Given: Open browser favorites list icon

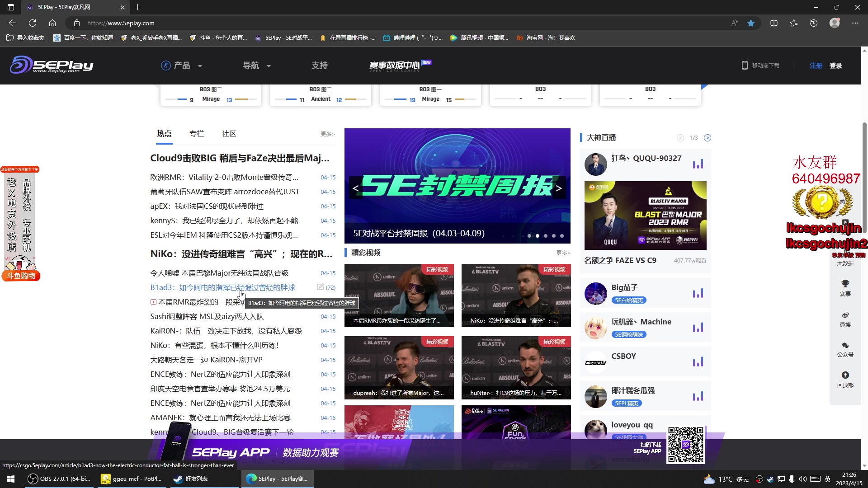Looking at the screenshot, I should pos(794,23).
